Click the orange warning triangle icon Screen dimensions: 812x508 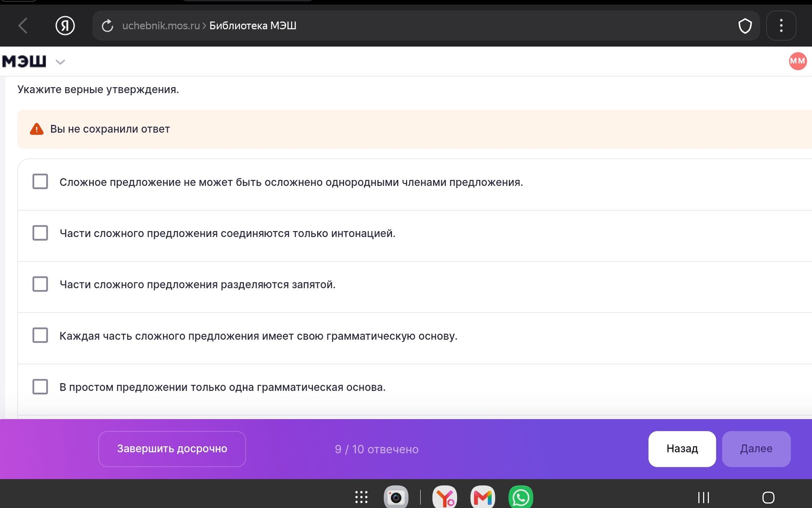point(37,129)
